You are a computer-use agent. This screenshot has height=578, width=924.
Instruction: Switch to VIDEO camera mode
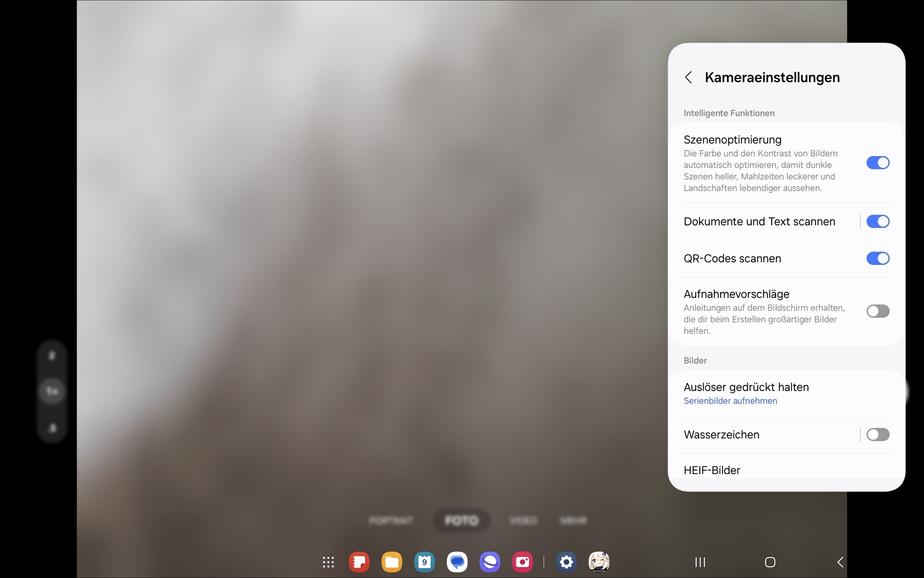tap(523, 521)
